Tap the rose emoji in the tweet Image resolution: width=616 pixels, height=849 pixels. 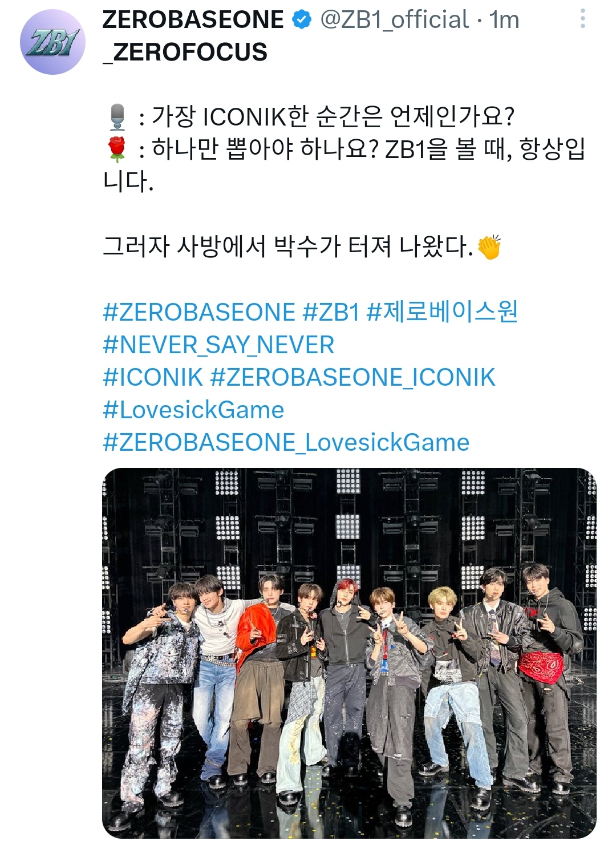117,149
